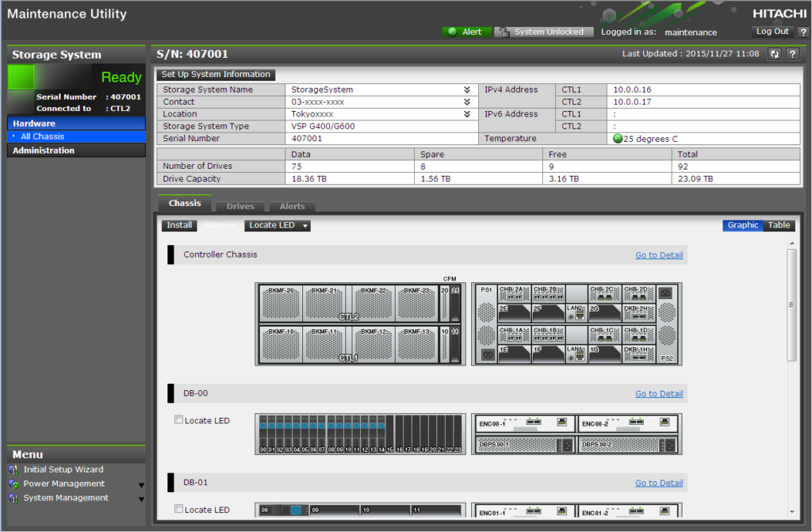Select the CHB-1C channel board

click(x=605, y=334)
